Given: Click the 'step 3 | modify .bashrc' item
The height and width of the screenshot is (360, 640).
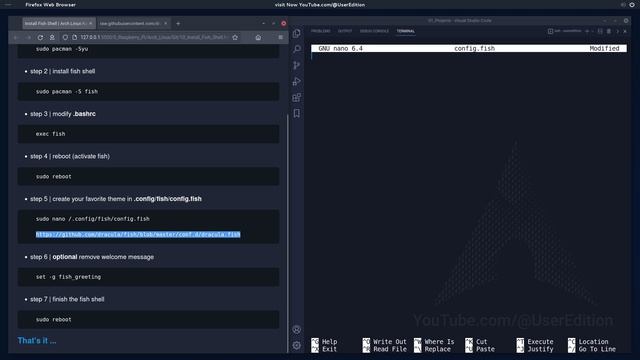Looking at the screenshot, I should [63, 114].
